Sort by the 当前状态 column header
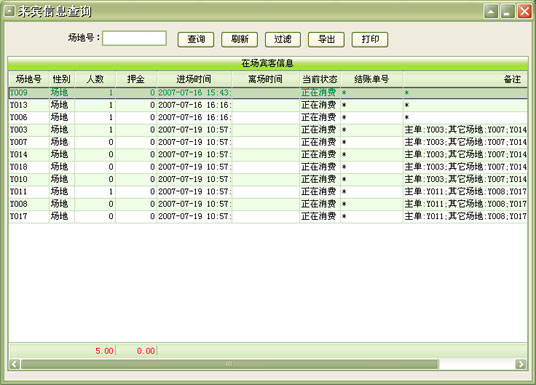Screen dimensions: 536x385 [x=320, y=79]
